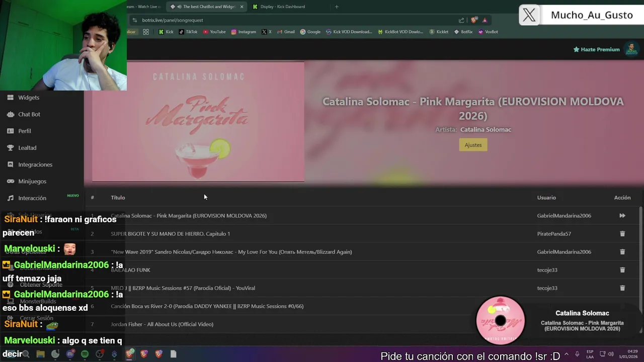Click the share page icon in address bar
This screenshot has width=644, height=362.
coord(461,20)
